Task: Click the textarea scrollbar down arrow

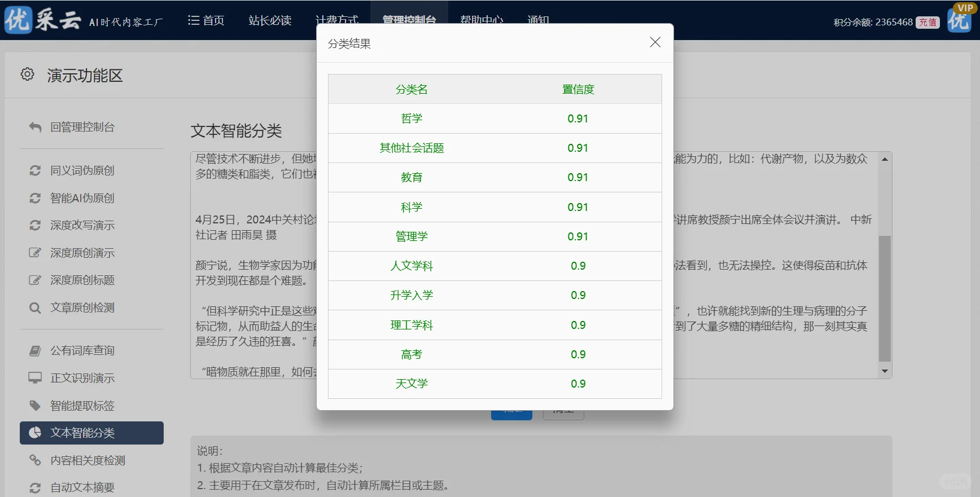Action: pos(885,371)
